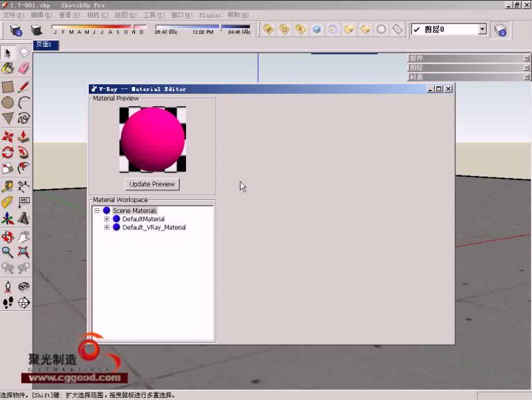This screenshot has height=400, width=532.
Task: Open the 窗口 (Window) menu
Action: 182,15
